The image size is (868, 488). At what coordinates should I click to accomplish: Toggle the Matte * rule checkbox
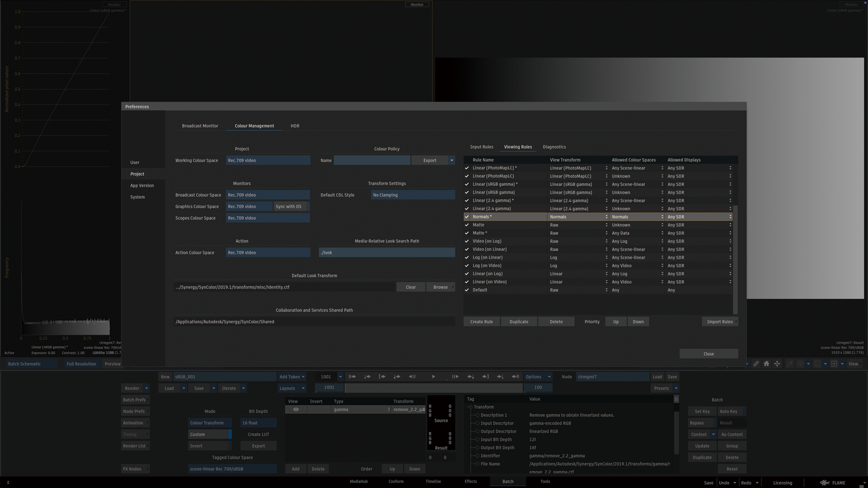467,233
